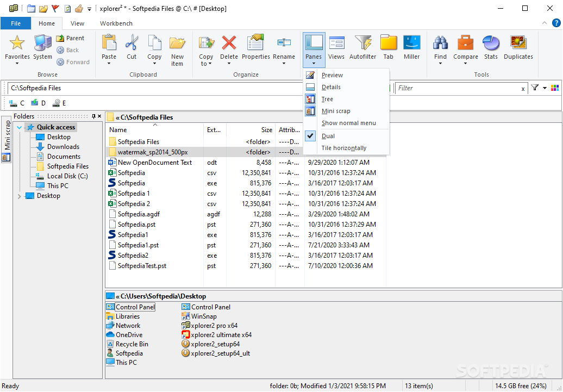The image size is (563, 392).
Task: Click the Forward navigation button
Action: tap(73, 62)
